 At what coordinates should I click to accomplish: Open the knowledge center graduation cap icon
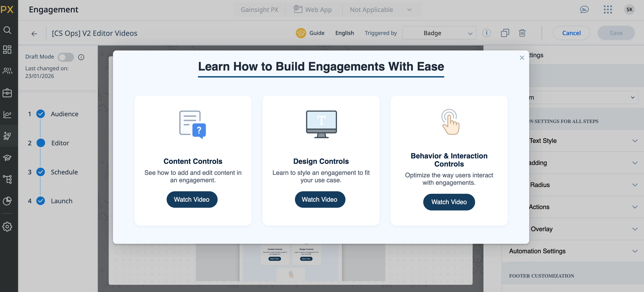(x=7, y=158)
